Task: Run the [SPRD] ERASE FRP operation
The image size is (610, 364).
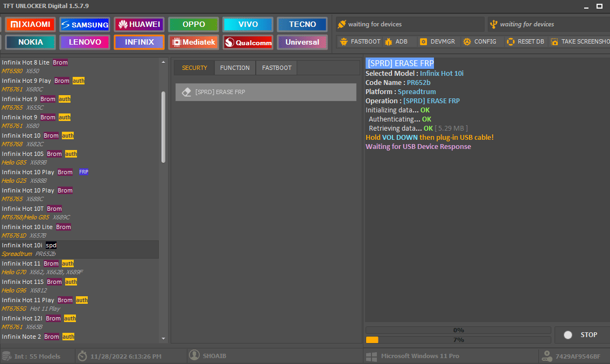Action: [x=266, y=92]
